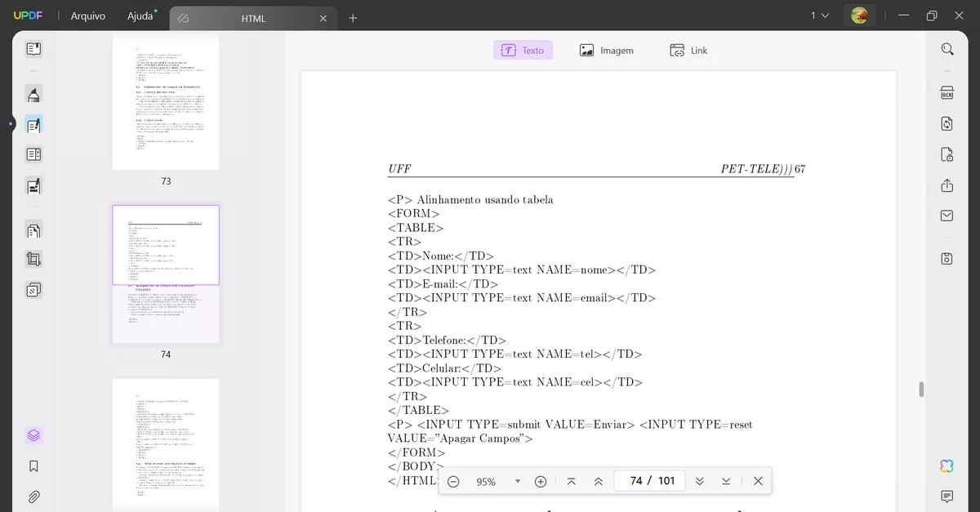Open the Share document panel
Image resolution: width=980 pixels, height=512 pixels.
click(x=947, y=185)
